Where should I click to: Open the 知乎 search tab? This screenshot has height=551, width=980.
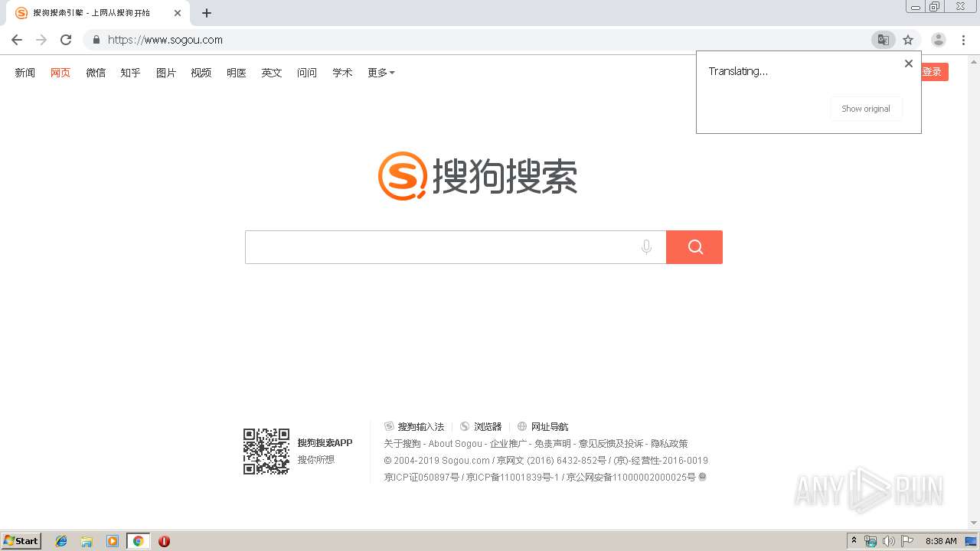tap(131, 73)
